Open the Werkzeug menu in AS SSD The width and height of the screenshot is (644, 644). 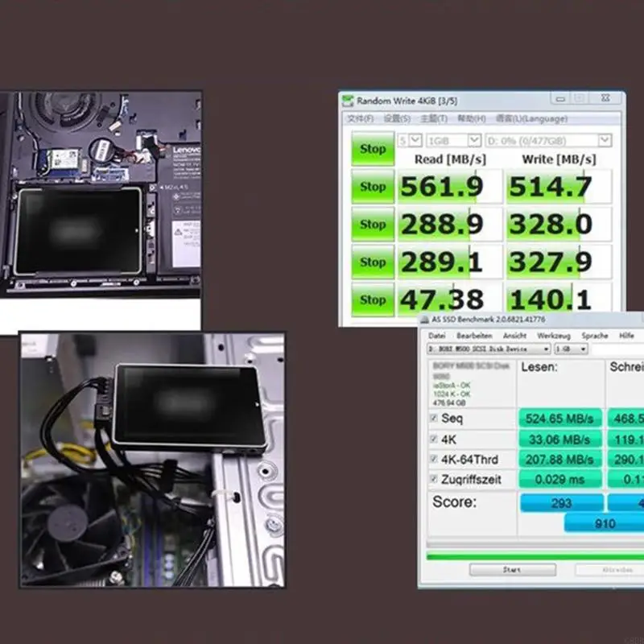tap(554, 335)
